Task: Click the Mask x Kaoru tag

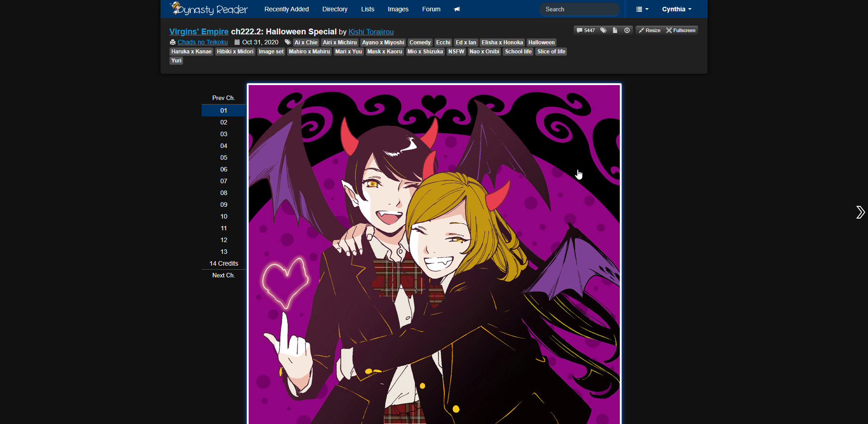Action: tap(384, 52)
